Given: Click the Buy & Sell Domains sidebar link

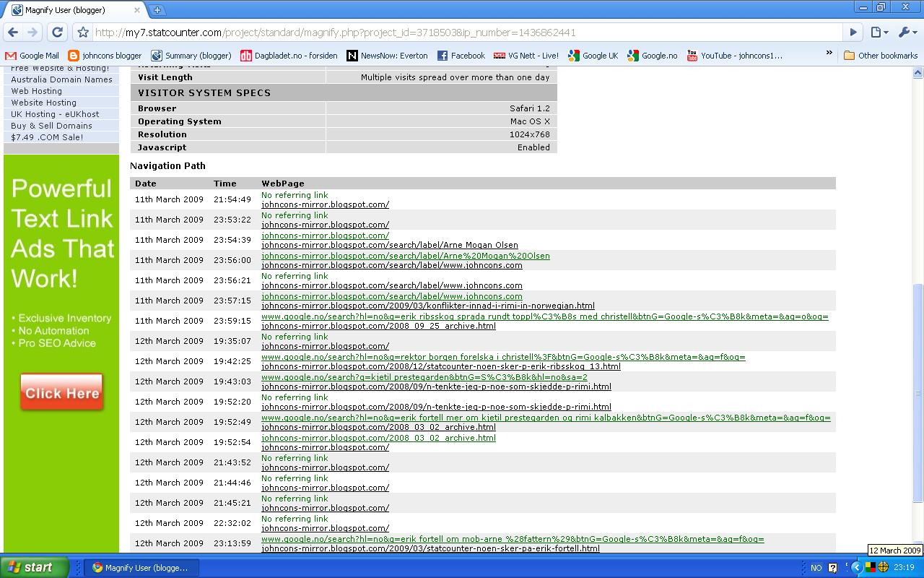Looking at the screenshot, I should 51,126.
